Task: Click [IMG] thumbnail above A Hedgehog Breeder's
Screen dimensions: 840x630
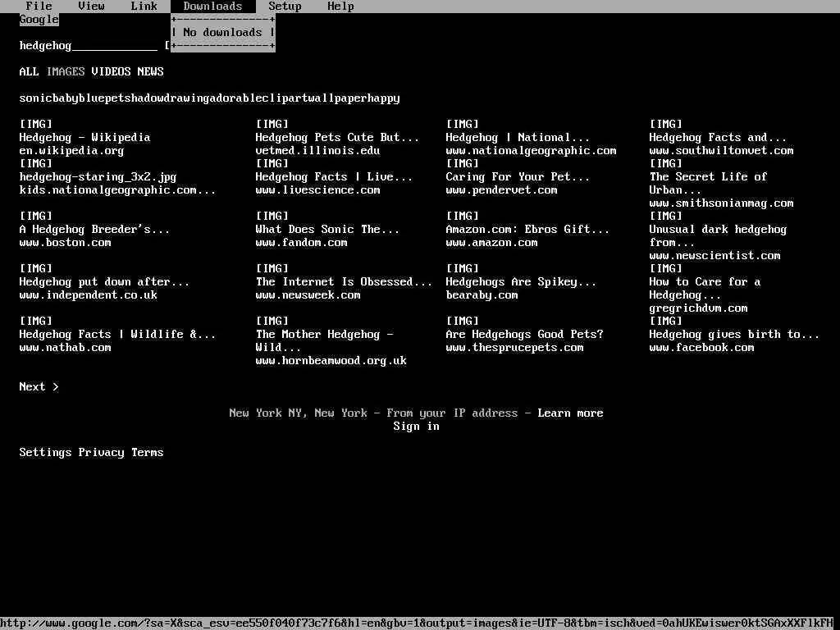Action: (36, 217)
